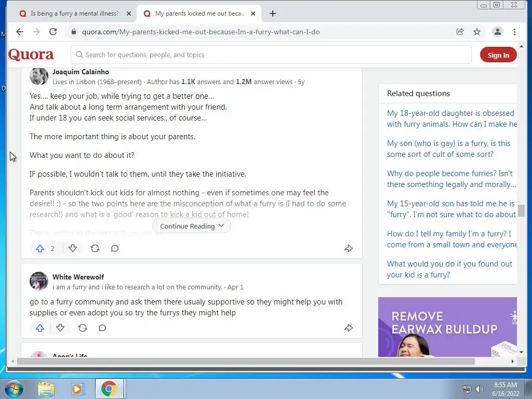Open 'My son (who is gay) is a furry' question

(448, 149)
